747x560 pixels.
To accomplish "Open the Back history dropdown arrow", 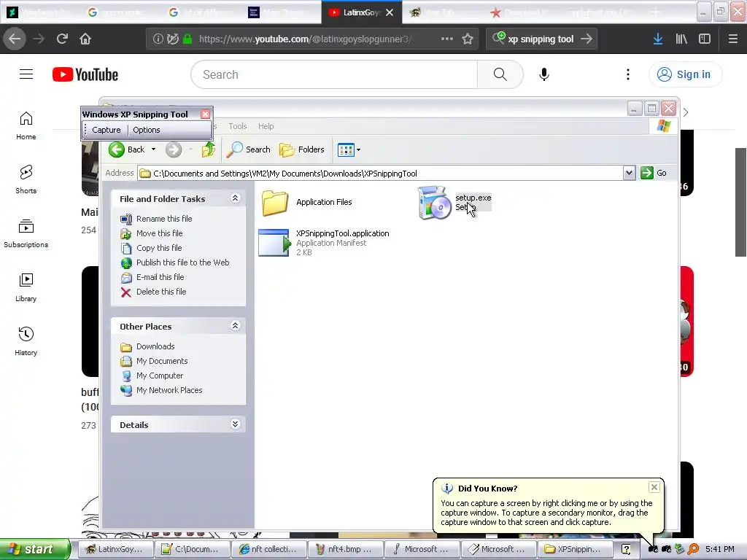I will click(153, 149).
